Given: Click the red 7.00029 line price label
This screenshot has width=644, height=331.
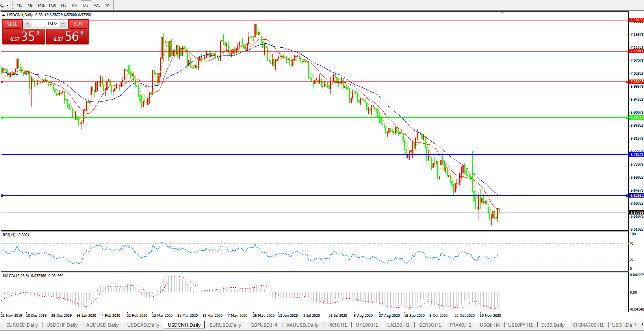Looking at the screenshot, I should tap(637, 82).
